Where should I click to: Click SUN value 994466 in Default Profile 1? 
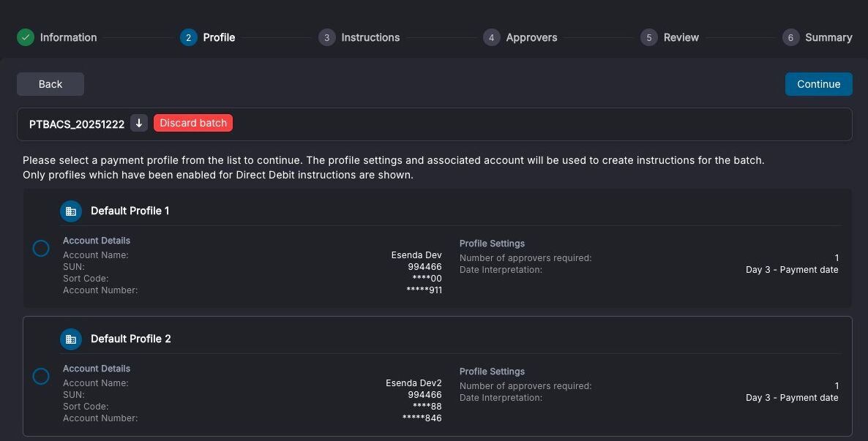pos(424,267)
